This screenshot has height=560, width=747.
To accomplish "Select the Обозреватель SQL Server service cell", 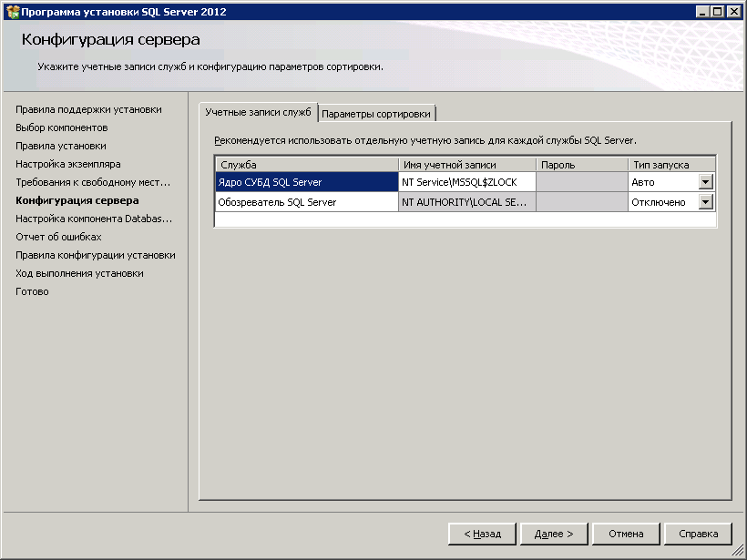I will click(x=306, y=202).
